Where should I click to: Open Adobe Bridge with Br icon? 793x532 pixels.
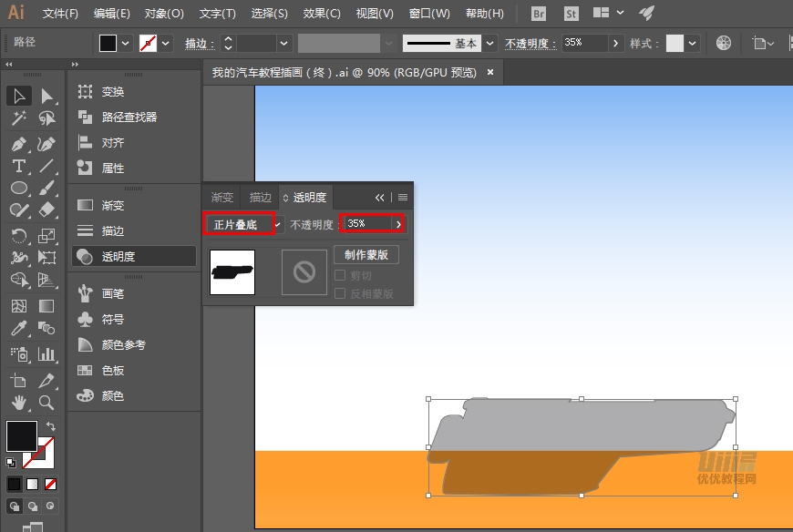[539, 14]
